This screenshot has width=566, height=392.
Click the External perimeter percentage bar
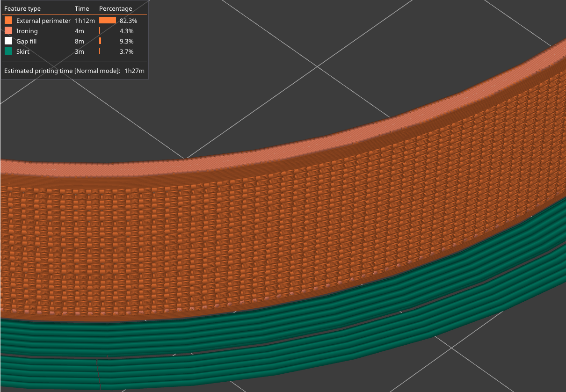(x=108, y=21)
